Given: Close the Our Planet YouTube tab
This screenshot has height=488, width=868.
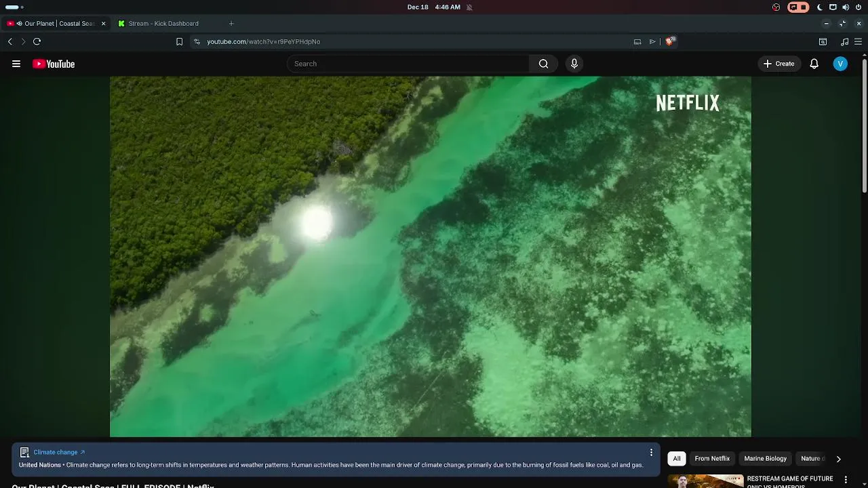Looking at the screenshot, I should 103,24.
